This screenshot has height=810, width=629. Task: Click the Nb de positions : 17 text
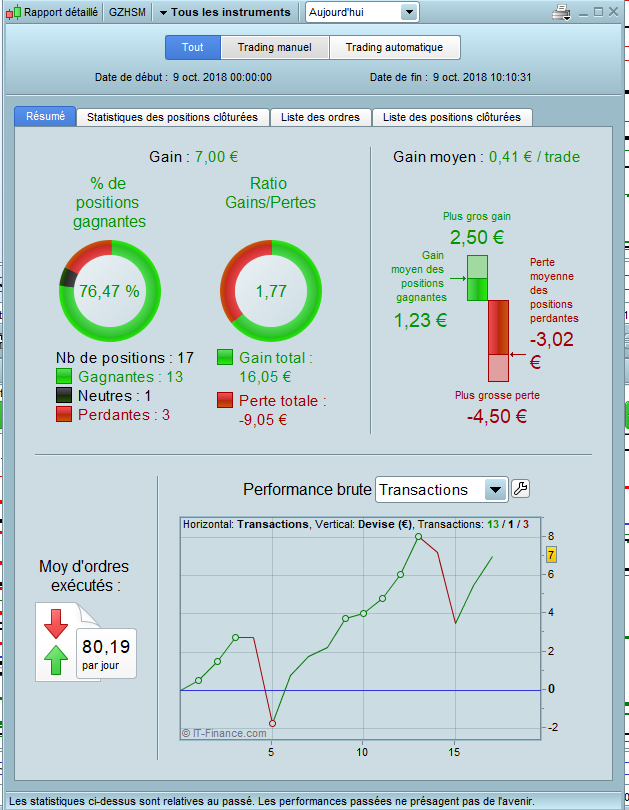pos(125,357)
